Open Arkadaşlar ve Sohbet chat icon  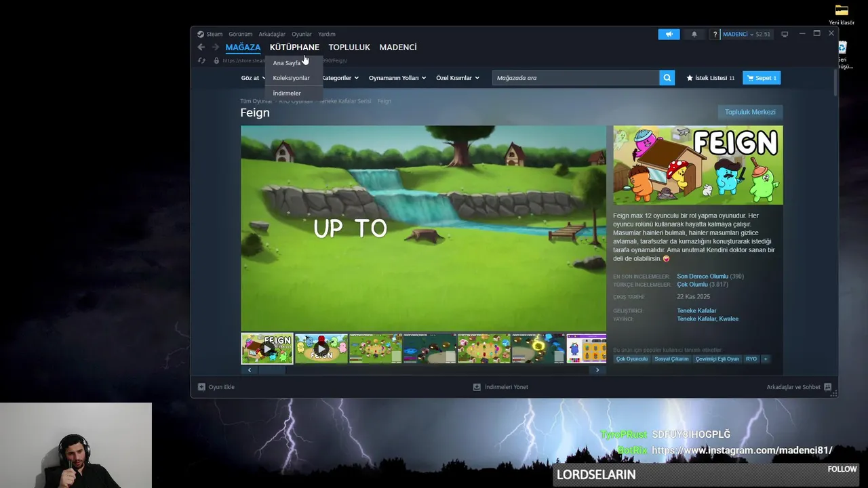click(x=827, y=387)
